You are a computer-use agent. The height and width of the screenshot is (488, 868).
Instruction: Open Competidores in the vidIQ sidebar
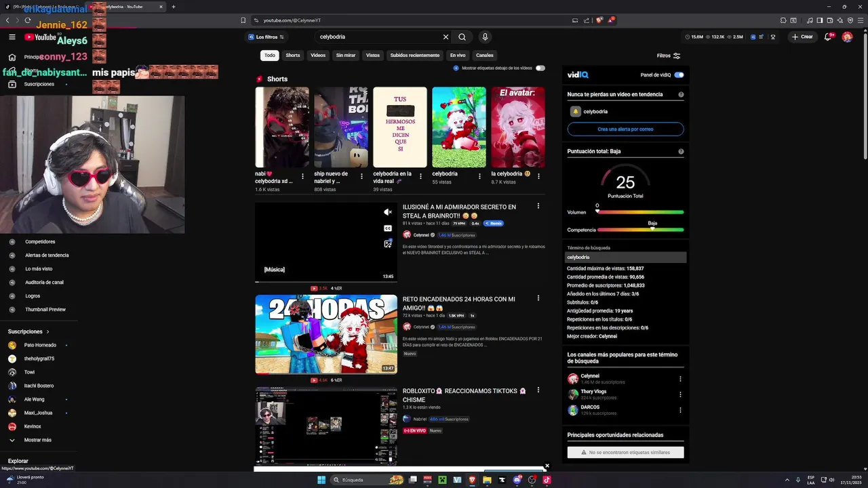[40, 242]
